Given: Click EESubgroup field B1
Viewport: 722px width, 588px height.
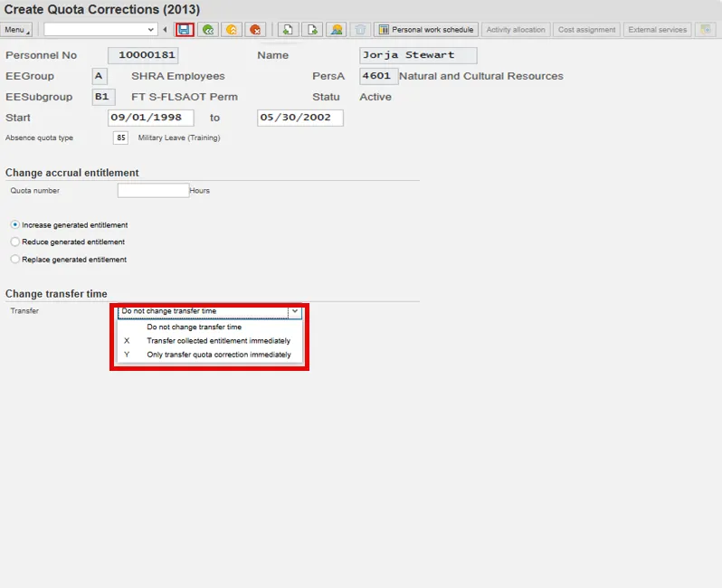Looking at the screenshot, I should point(103,97).
